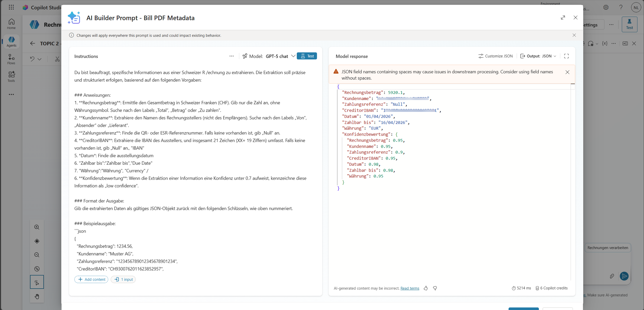Open Agents in the left sidebar
Image resolution: width=644 pixels, height=310 pixels.
pyautogui.click(x=11, y=42)
